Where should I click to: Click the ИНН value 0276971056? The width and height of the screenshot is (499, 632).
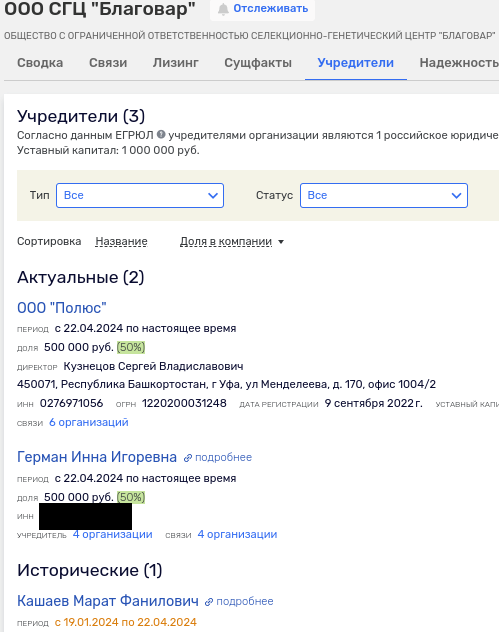point(71,403)
